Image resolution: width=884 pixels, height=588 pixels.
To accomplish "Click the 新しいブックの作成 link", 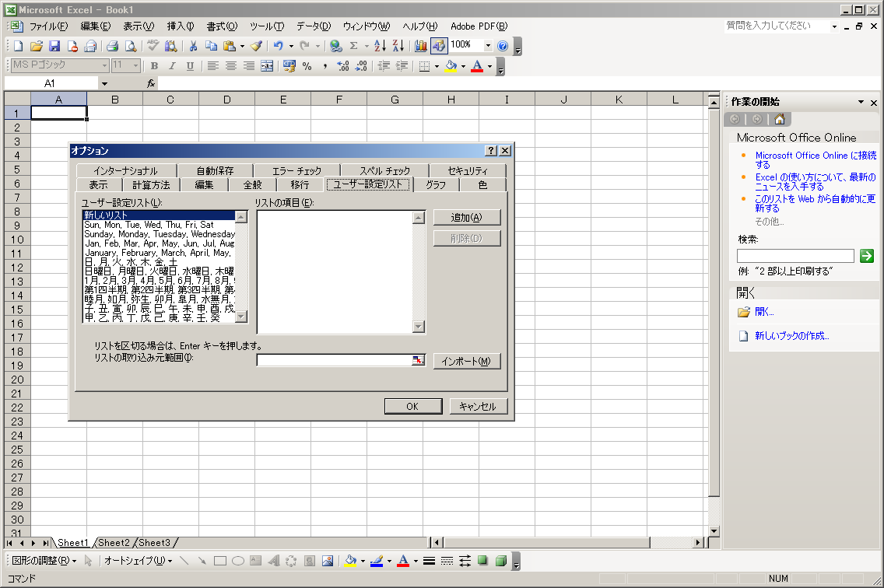I will (x=791, y=336).
